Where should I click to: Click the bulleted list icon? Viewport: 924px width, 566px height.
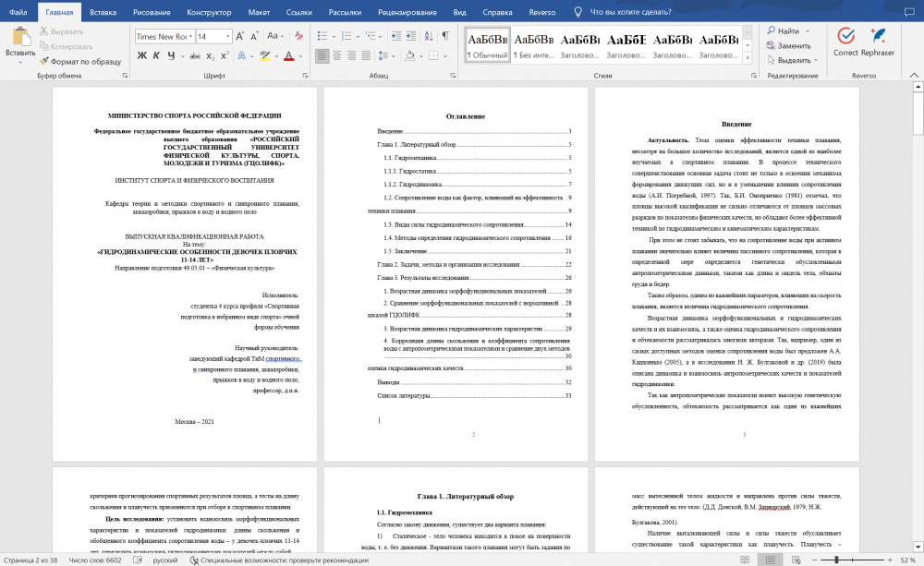(322, 36)
